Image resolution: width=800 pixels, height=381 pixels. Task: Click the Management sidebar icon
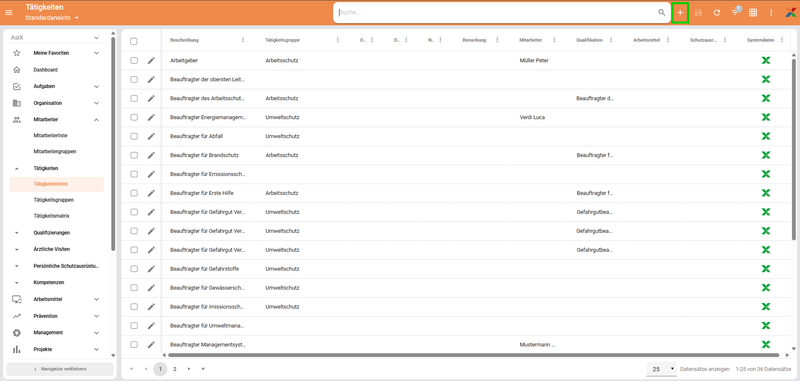tap(17, 333)
